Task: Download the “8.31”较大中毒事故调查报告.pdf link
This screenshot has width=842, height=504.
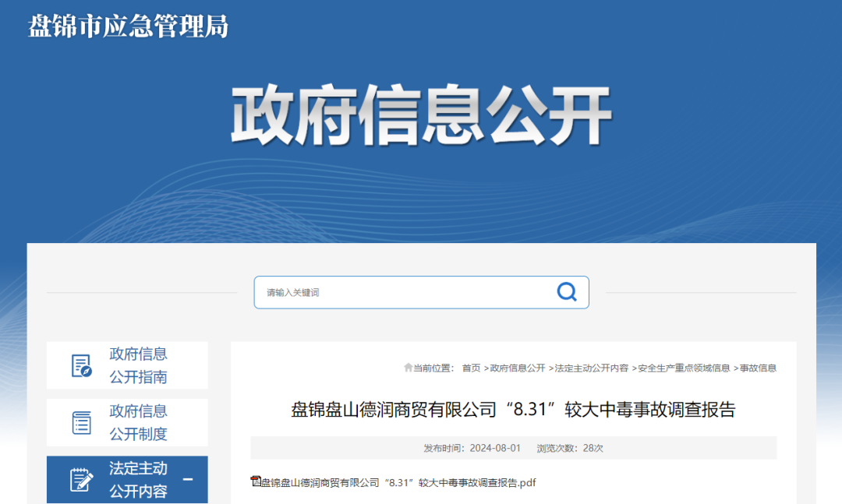Action: point(398,483)
